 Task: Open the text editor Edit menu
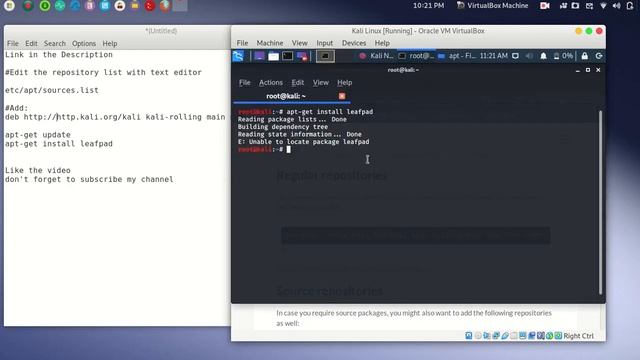coord(31,43)
